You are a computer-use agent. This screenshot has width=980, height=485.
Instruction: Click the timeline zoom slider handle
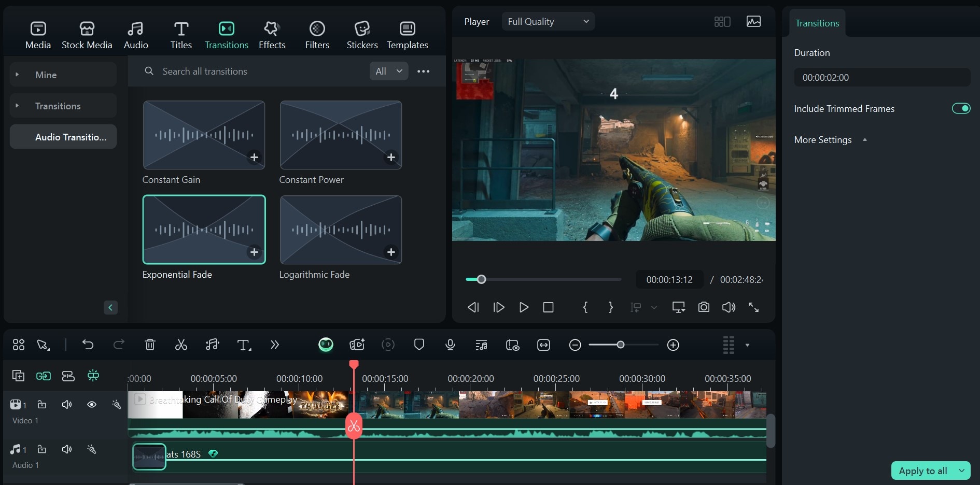(x=620, y=345)
